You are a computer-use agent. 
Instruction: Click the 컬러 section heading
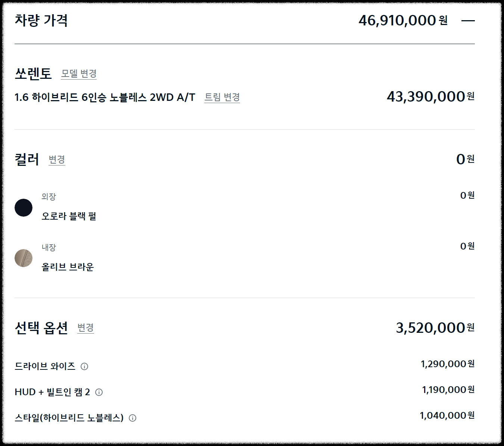click(26, 158)
